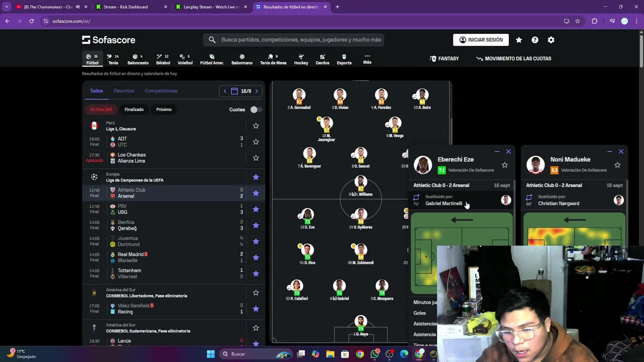Unfavorite the Juventus vs Dortmund match
The image size is (644, 362).
pos(256,241)
